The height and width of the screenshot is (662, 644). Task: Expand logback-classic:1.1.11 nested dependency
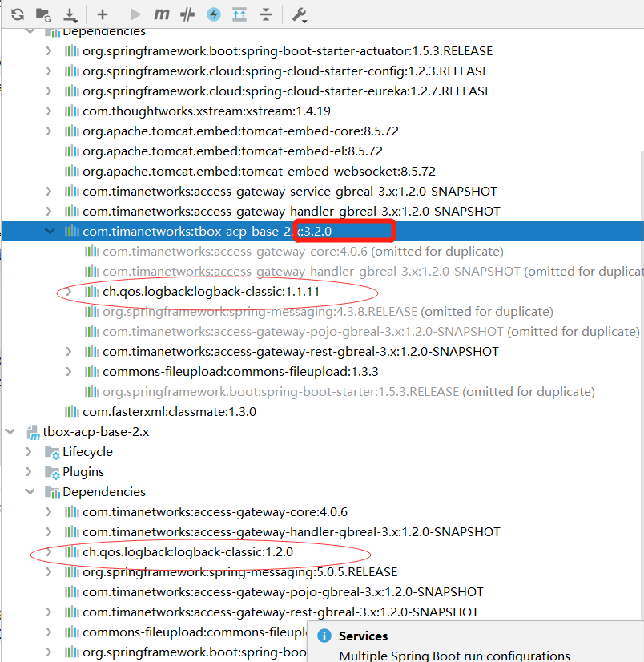[x=69, y=292]
